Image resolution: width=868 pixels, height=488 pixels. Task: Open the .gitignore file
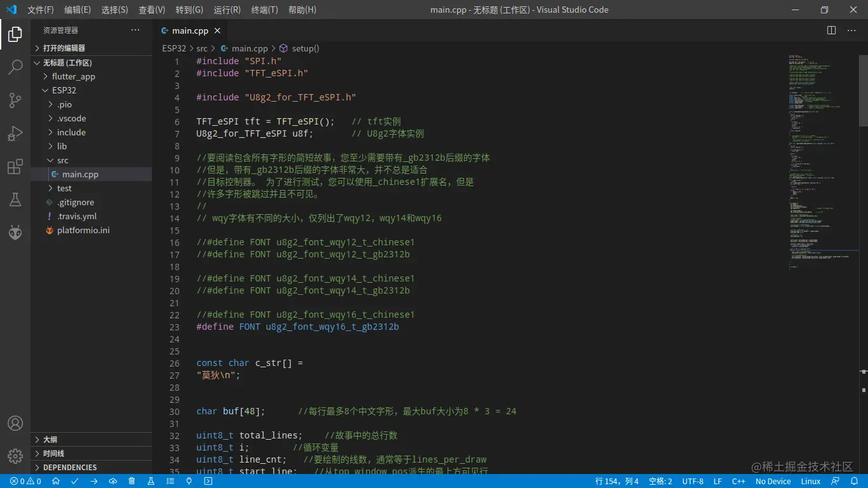tap(92, 202)
